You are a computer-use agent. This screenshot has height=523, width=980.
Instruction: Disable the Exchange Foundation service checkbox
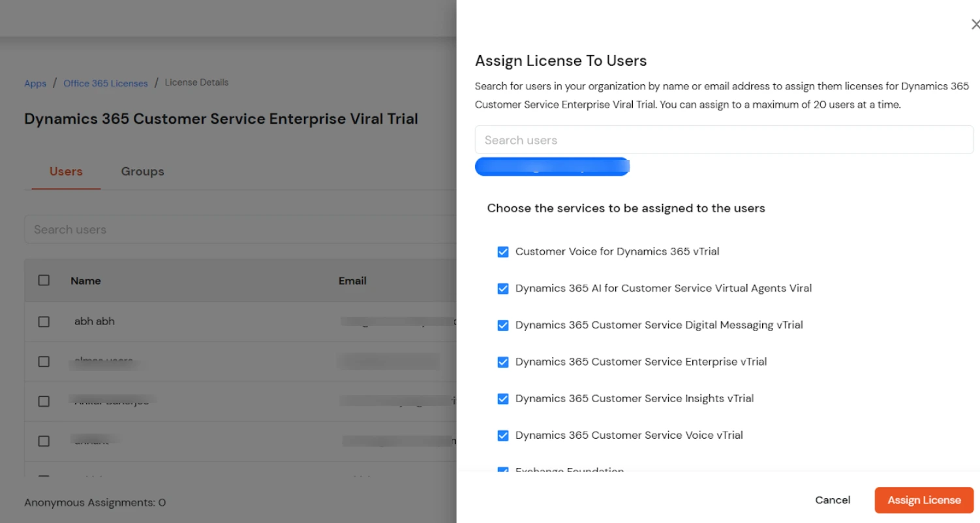coord(503,471)
